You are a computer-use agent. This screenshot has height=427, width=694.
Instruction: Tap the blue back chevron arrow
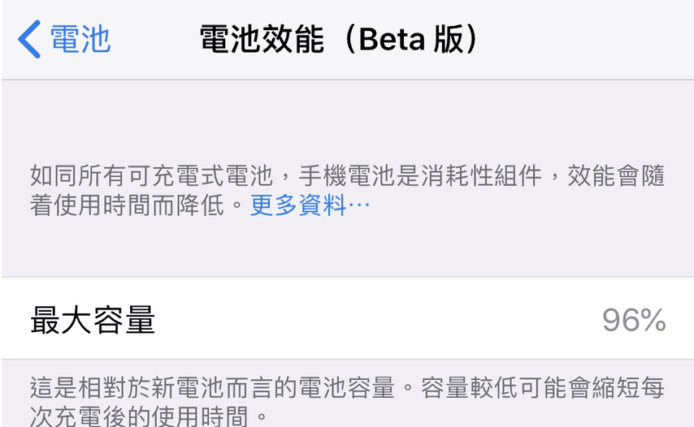pyautogui.click(x=29, y=39)
